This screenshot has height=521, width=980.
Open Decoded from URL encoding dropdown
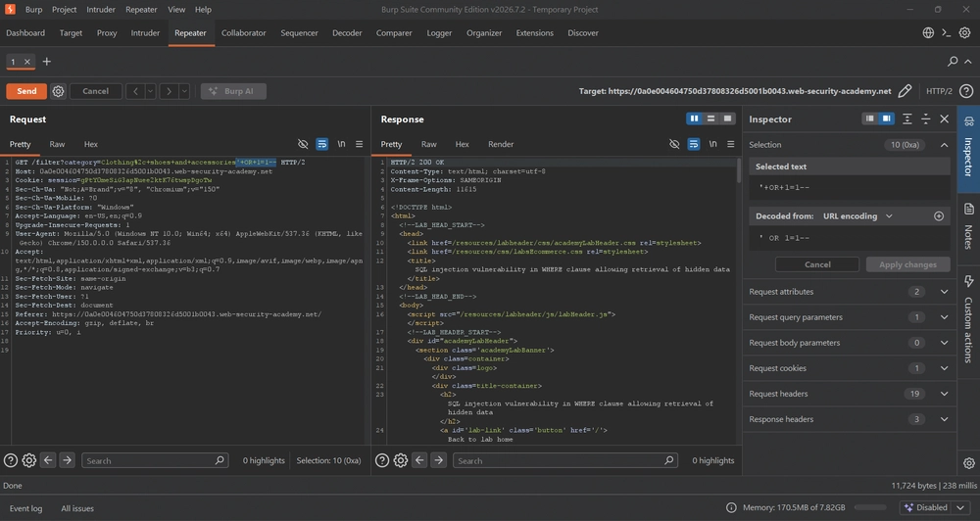(857, 216)
